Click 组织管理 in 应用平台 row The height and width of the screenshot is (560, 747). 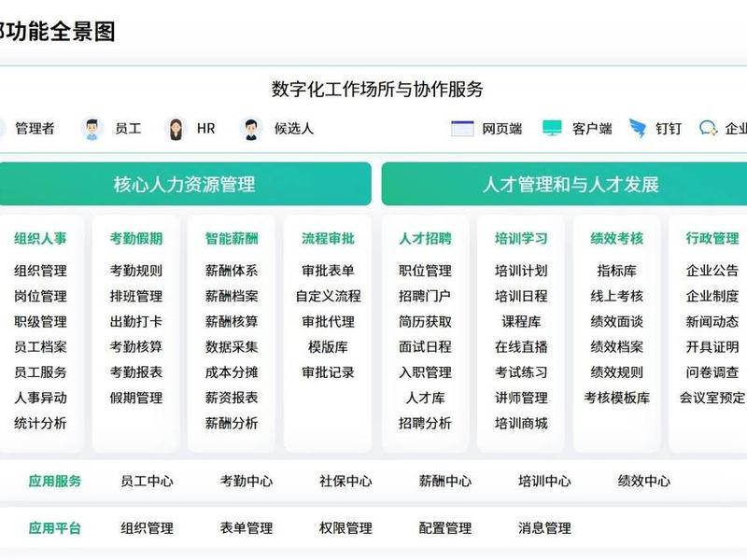(x=147, y=528)
